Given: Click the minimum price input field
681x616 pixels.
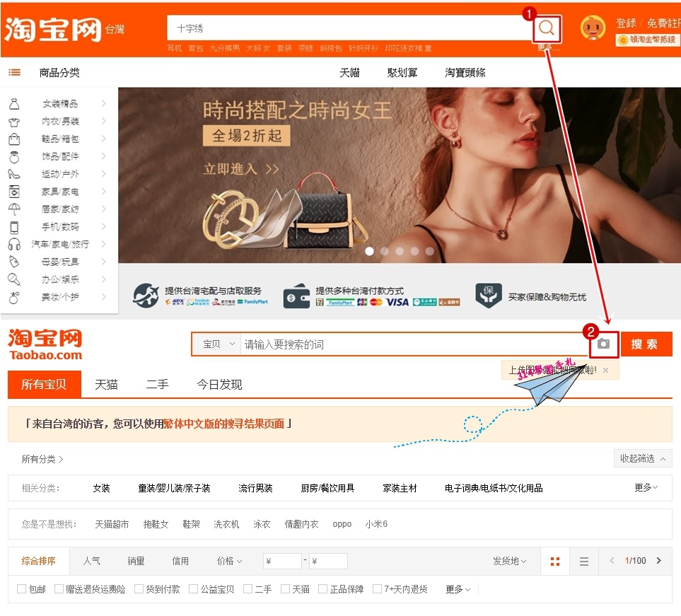Looking at the screenshot, I should pyautogui.click(x=282, y=561).
